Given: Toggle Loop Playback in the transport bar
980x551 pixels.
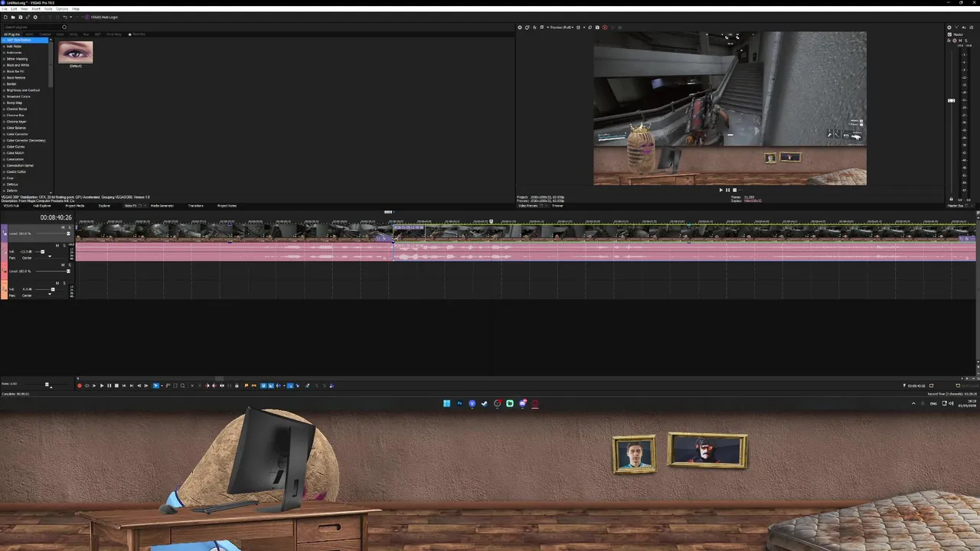Looking at the screenshot, I should [x=87, y=386].
